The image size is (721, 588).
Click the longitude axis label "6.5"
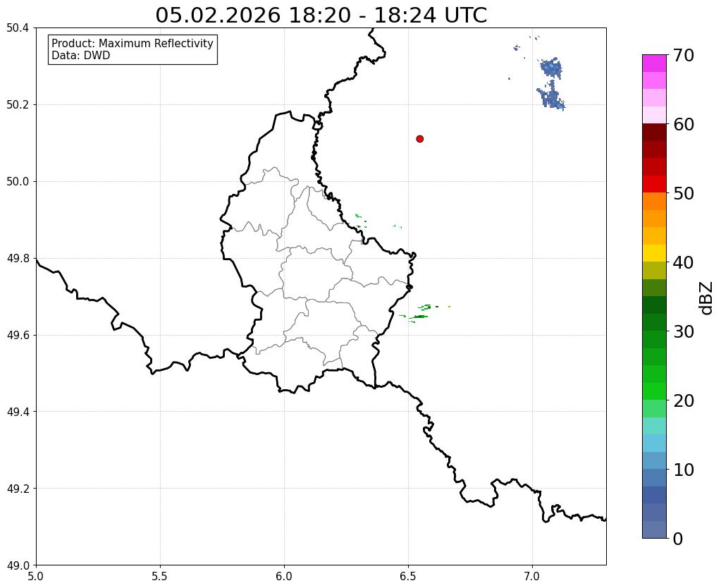pyautogui.click(x=408, y=576)
